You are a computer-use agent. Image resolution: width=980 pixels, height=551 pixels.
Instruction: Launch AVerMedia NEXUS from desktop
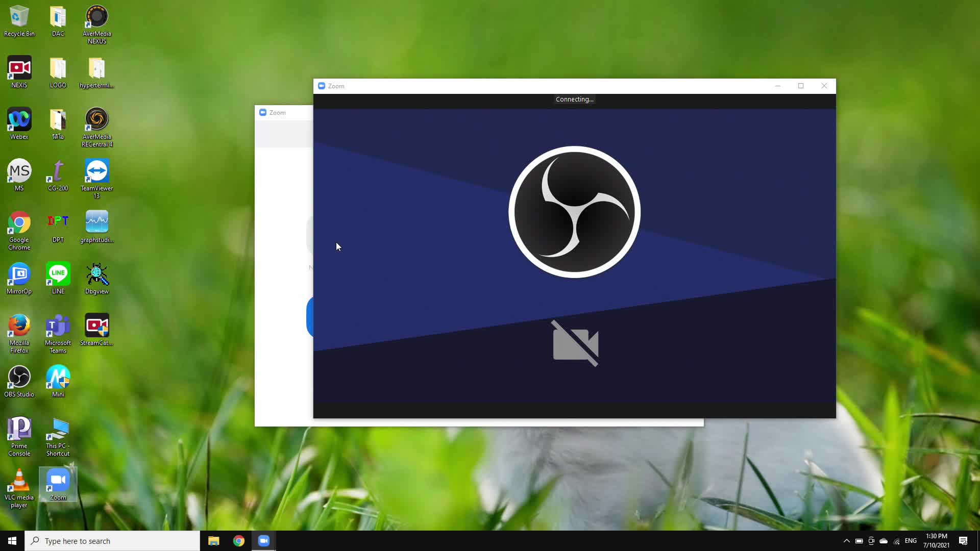pyautogui.click(x=97, y=24)
